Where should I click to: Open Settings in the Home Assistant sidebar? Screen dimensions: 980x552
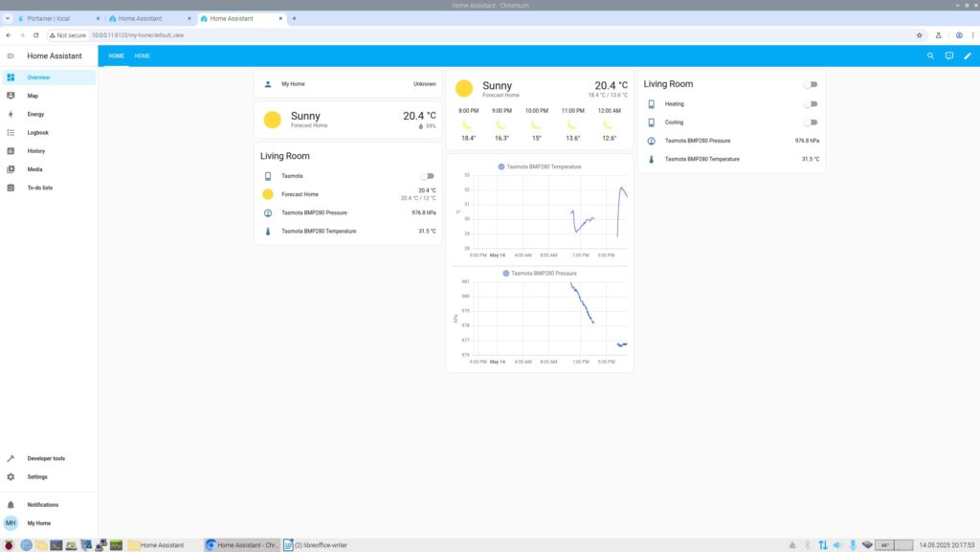[x=49, y=477]
